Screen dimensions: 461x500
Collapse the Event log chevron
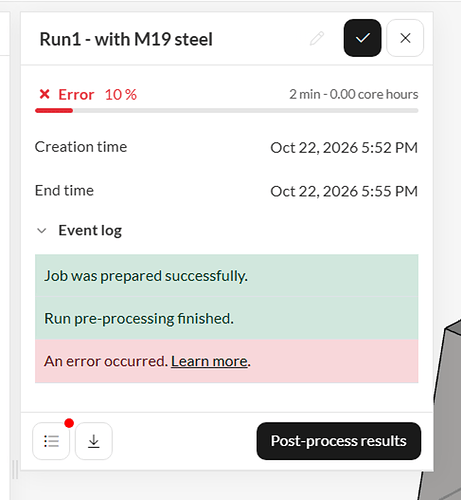click(42, 231)
